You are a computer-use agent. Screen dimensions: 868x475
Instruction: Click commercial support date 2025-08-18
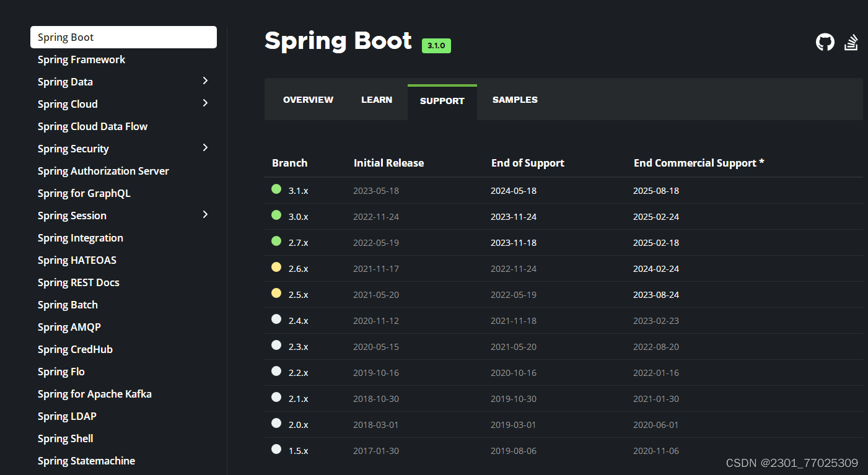[656, 191]
